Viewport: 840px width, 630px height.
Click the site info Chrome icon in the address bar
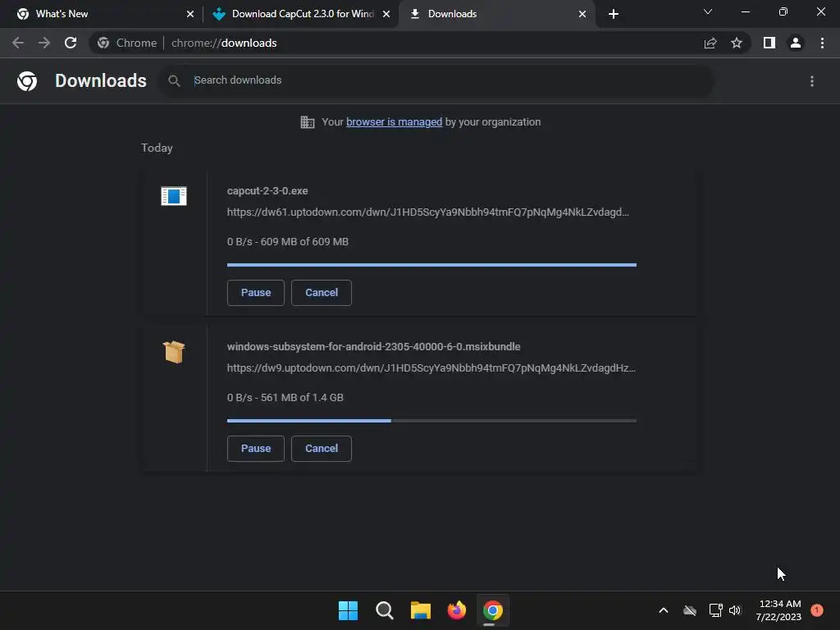tap(103, 43)
